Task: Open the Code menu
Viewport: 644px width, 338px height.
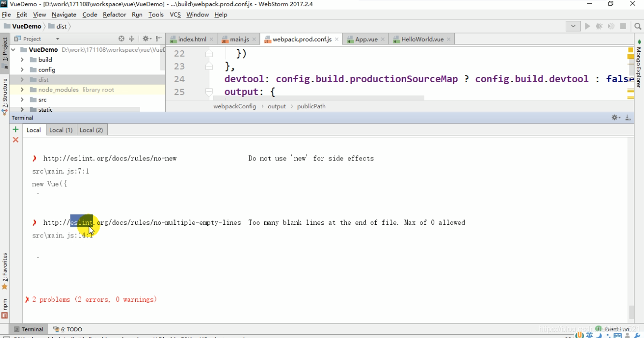Action: point(90,15)
